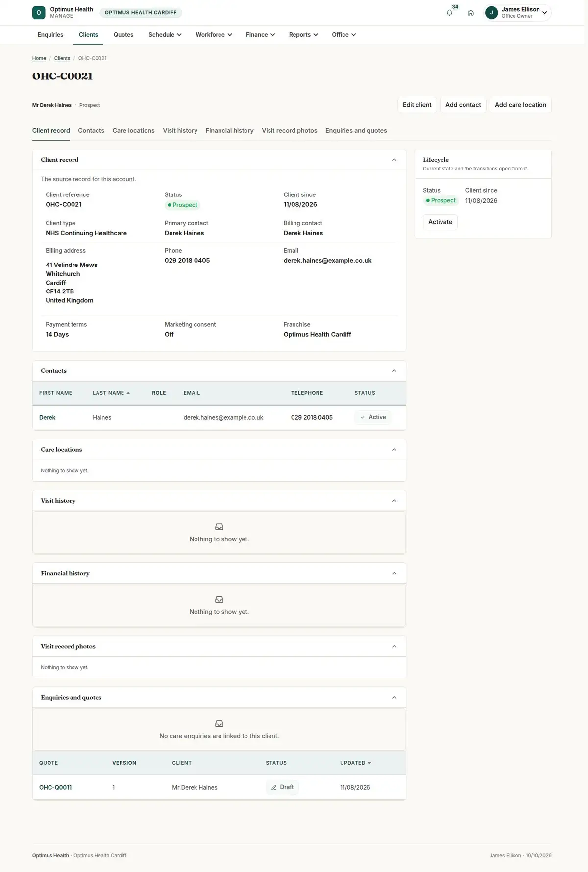588x872 pixels.
Task: Click the Edit client button
Action: (417, 105)
